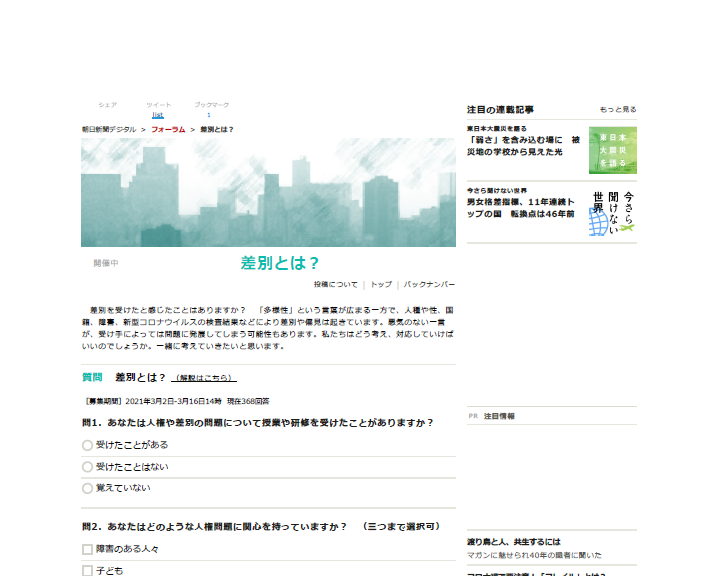Open article 渡り鳥と人、共生するには
The image size is (707, 576).
(x=514, y=542)
